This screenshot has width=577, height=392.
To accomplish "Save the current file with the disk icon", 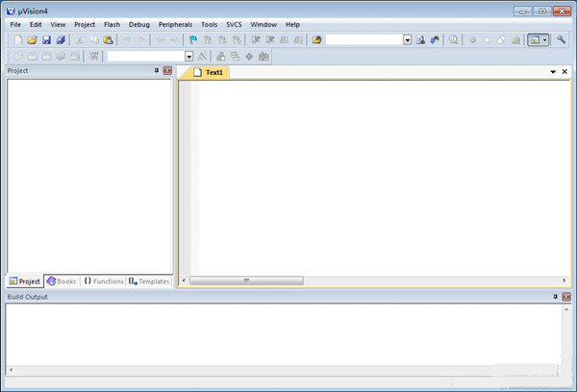I will click(46, 40).
